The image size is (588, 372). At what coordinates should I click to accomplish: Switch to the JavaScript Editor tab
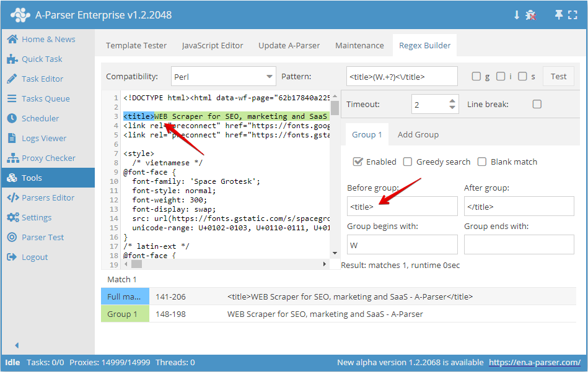click(x=212, y=45)
